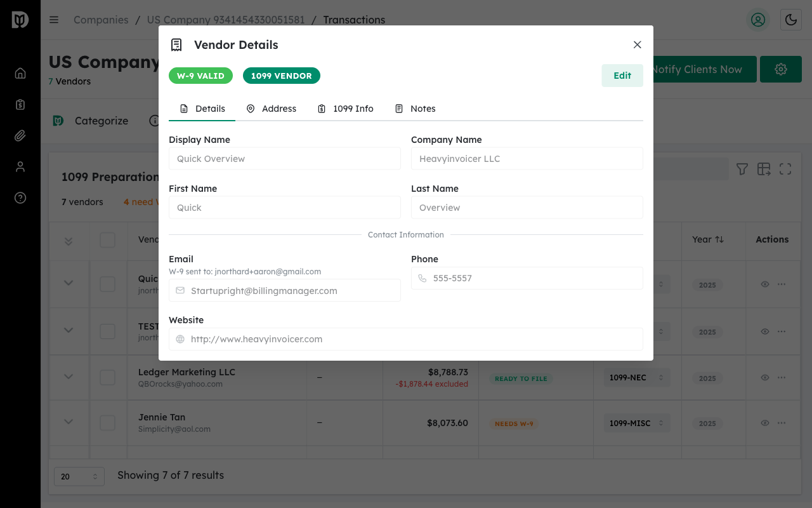Click the Website input field
This screenshot has width=812, height=508.
coord(406,339)
